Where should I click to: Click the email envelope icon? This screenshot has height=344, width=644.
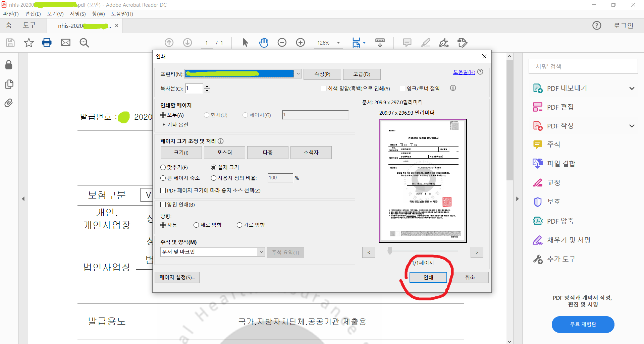pyautogui.click(x=66, y=43)
